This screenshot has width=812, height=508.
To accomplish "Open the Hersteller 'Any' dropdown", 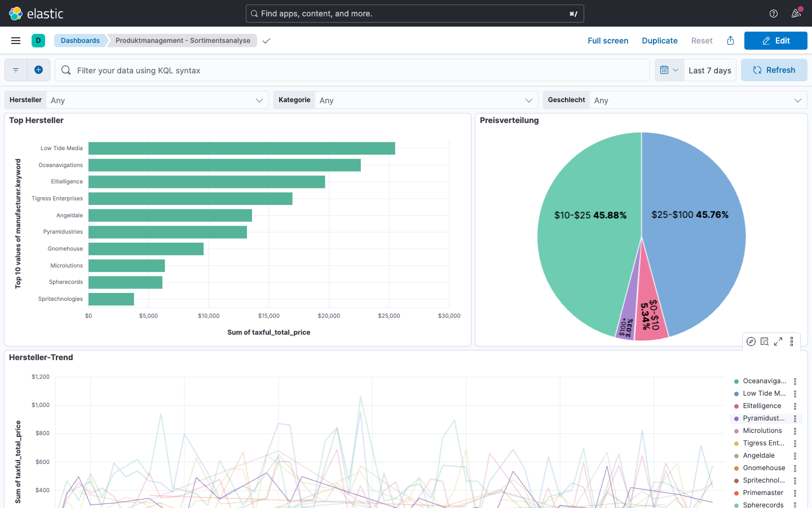I will pos(157,100).
